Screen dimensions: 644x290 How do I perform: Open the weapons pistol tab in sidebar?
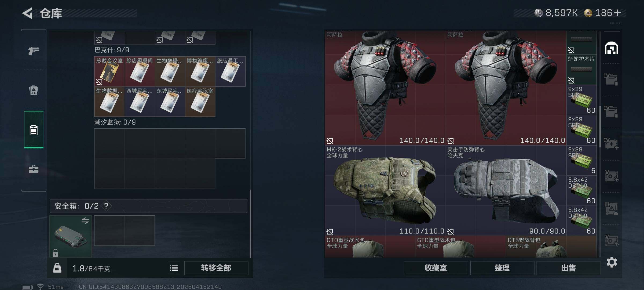click(34, 50)
